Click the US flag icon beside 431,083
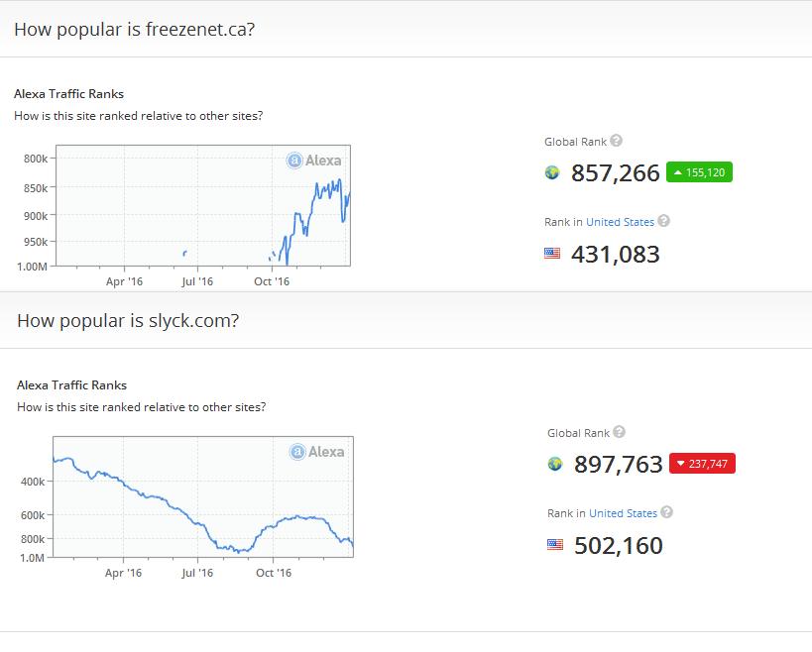This screenshot has width=812, height=652. point(552,254)
